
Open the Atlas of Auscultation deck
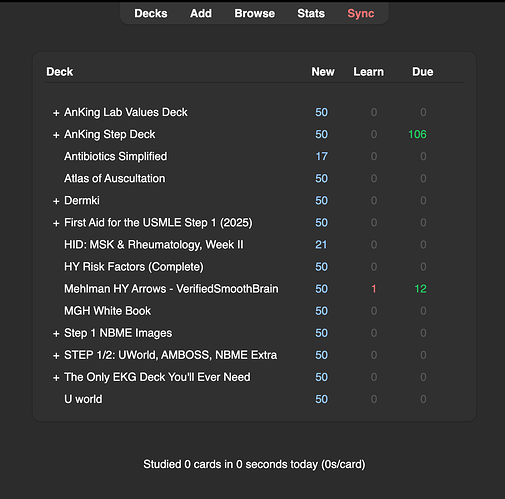tap(114, 178)
